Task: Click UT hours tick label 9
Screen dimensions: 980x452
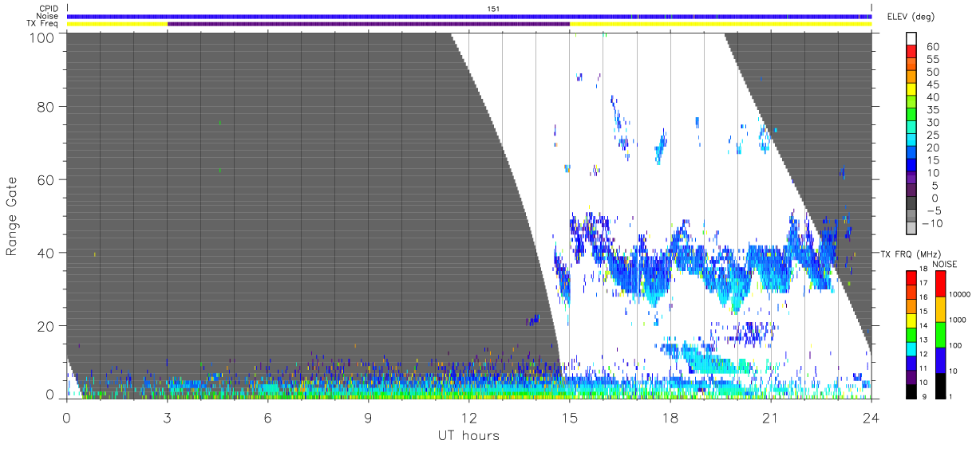Action: click(369, 416)
